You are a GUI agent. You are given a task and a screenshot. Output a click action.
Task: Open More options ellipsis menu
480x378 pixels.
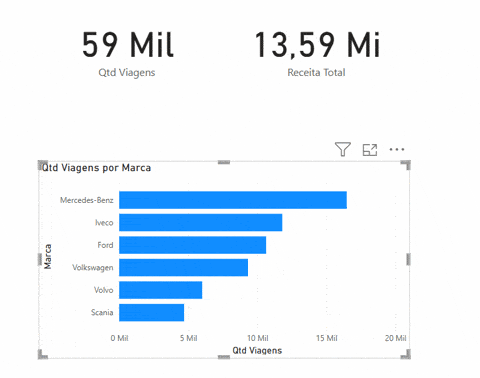[x=397, y=149]
